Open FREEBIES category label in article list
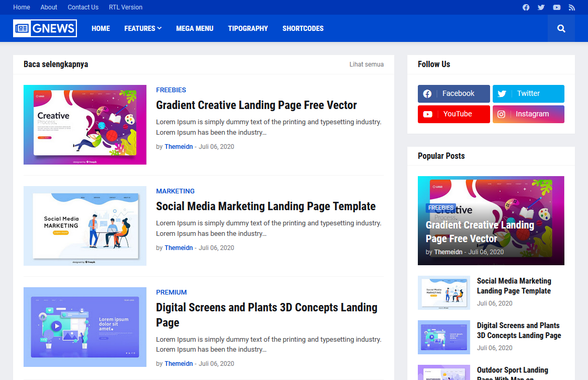588x380 pixels. point(171,90)
